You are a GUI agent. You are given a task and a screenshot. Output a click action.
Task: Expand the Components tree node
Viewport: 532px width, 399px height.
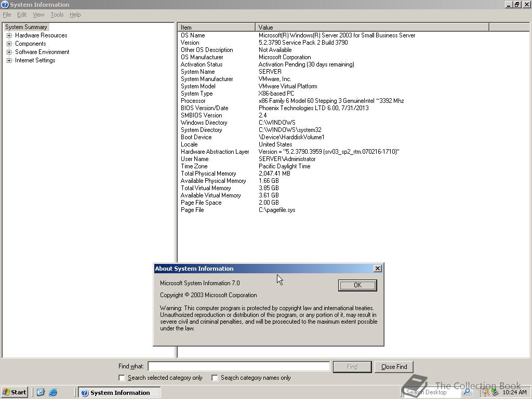tap(9, 44)
